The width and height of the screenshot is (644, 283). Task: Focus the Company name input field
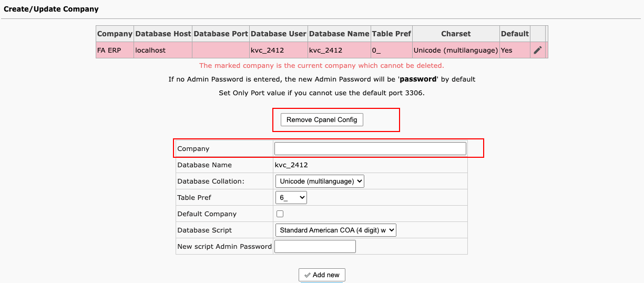370,149
